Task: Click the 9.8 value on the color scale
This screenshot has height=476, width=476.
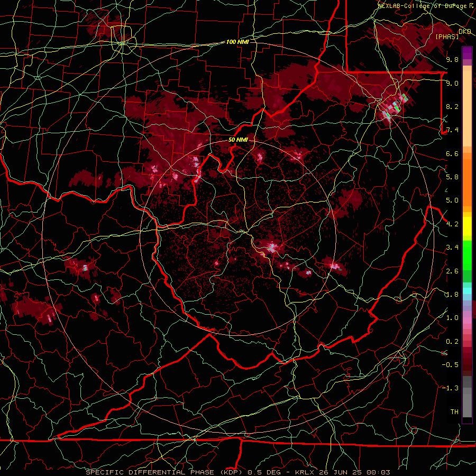Action: click(452, 59)
